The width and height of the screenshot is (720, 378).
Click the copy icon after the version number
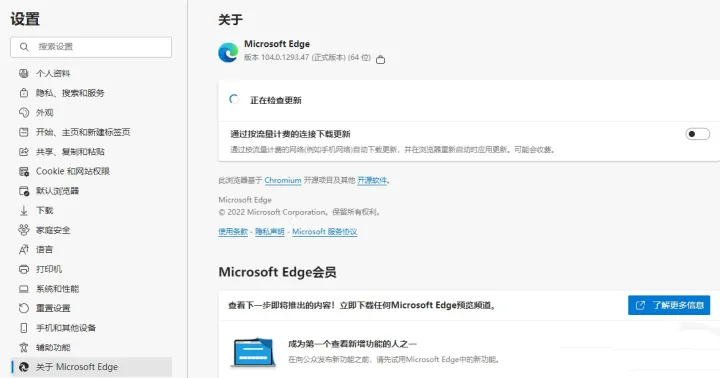point(380,60)
